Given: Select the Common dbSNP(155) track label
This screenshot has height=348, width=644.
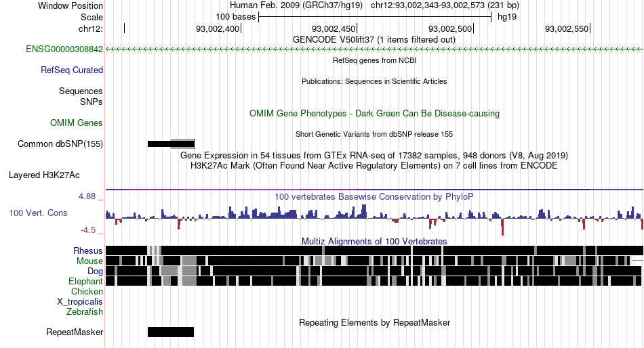Looking at the screenshot, I should click(60, 144).
